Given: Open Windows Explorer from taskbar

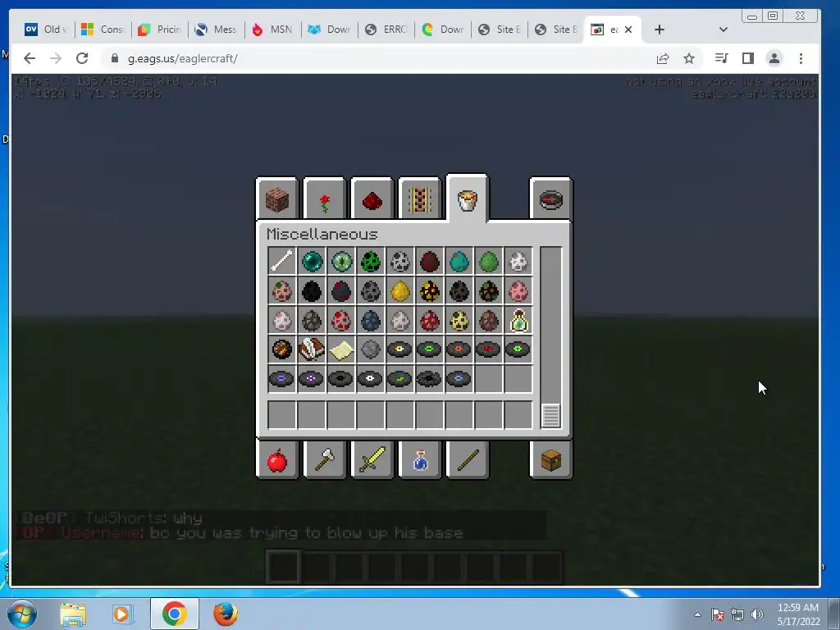Looking at the screenshot, I should pyautogui.click(x=73, y=614).
